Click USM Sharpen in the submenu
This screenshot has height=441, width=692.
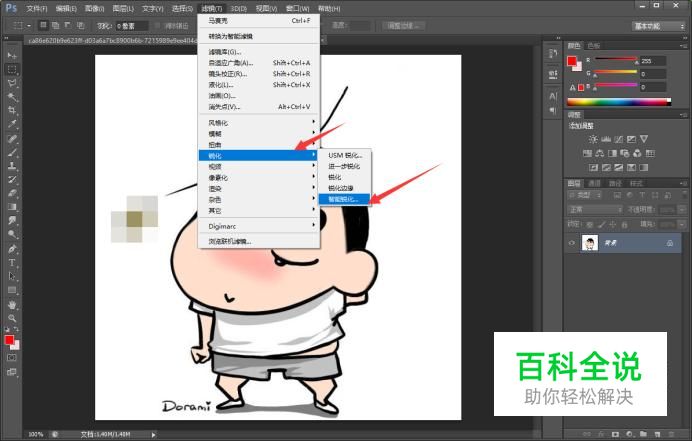(x=344, y=155)
